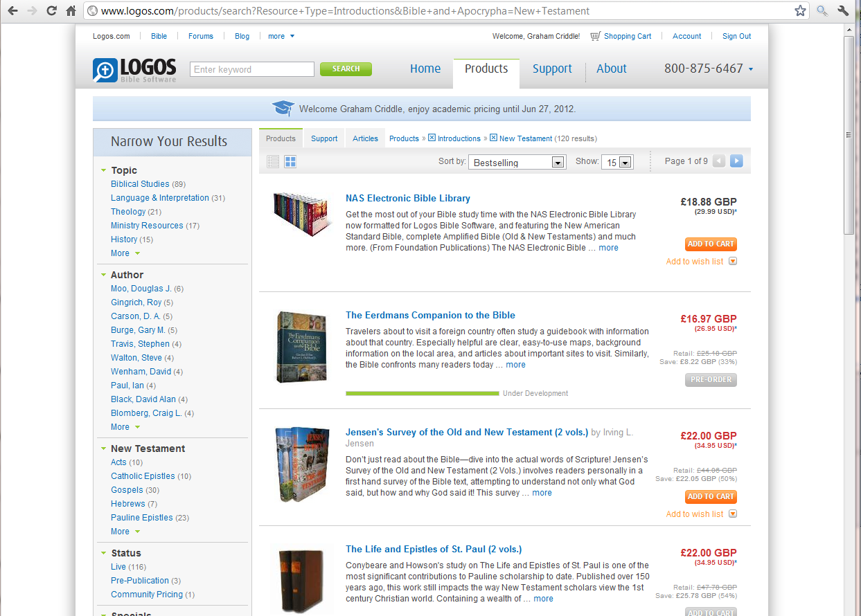Open the Sort by Bestselling dropdown

(517, 162)
